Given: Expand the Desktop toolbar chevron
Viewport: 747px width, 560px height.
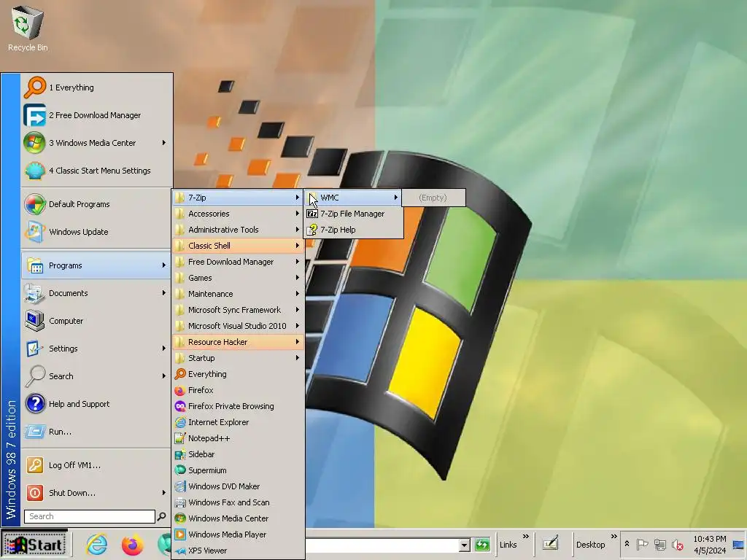Looking at the screenshot, I should [x=614, y=537].
